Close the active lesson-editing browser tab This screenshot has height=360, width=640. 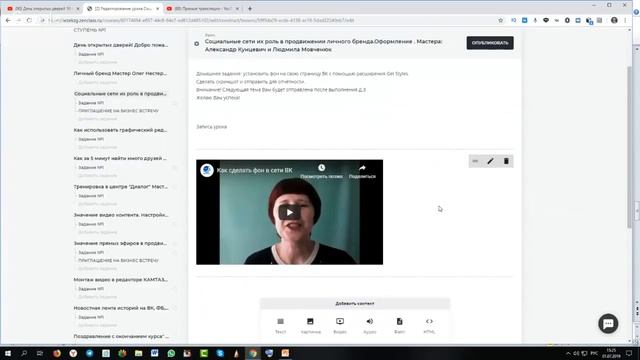pos(158,9)
